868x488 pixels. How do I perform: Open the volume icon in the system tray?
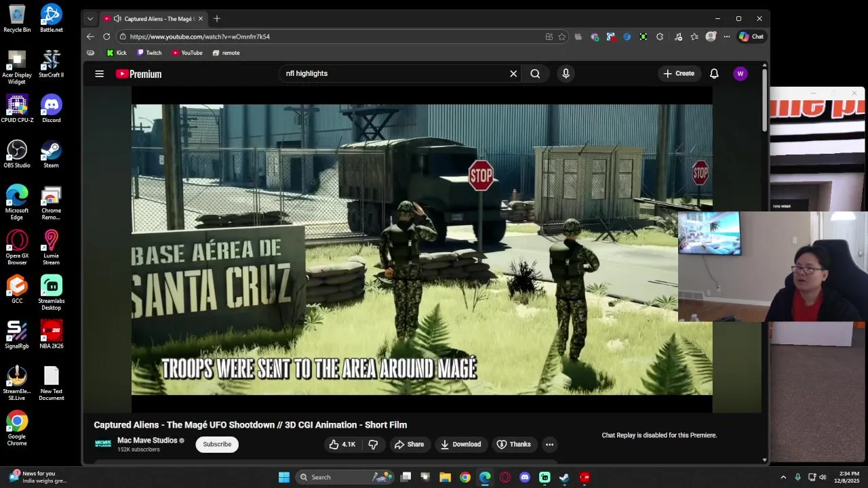click(823, 477)
